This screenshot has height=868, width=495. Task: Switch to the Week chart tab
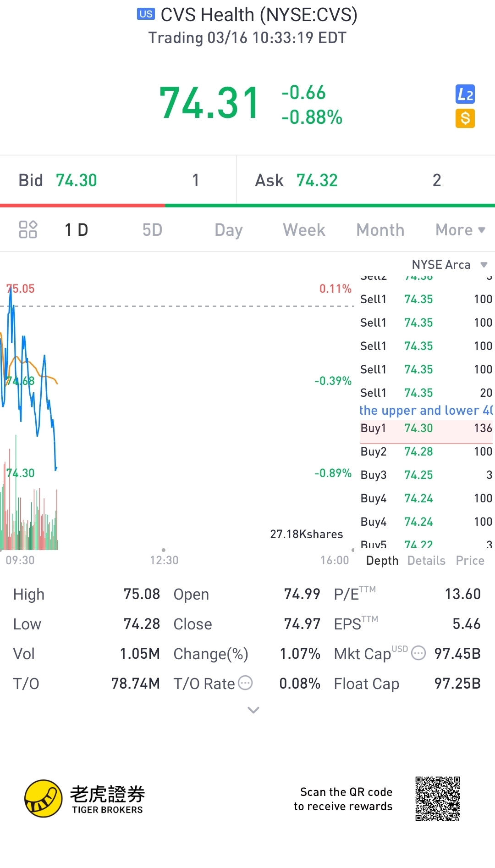tap(304, 230)
